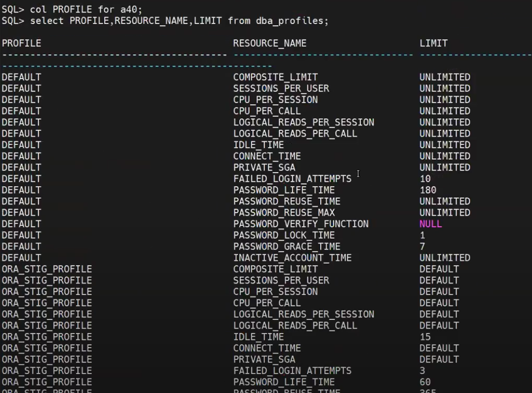Select SESSIONS_PER_USER in the DEFAULT profile rows
The height and width of the screenshot is (393, 532).
[281, 89]
